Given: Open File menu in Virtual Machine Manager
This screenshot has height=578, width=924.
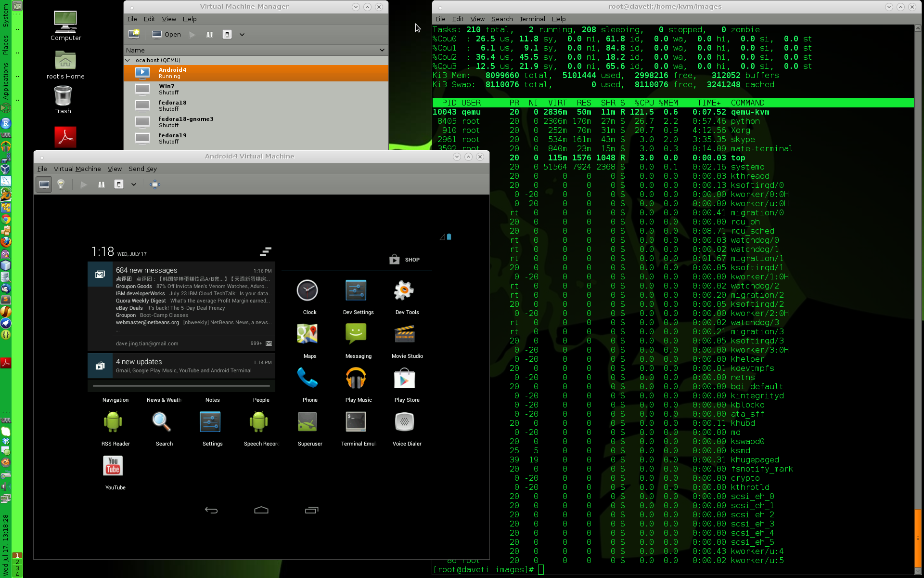Looking at the screenshot, I should (x=132, y=19).
